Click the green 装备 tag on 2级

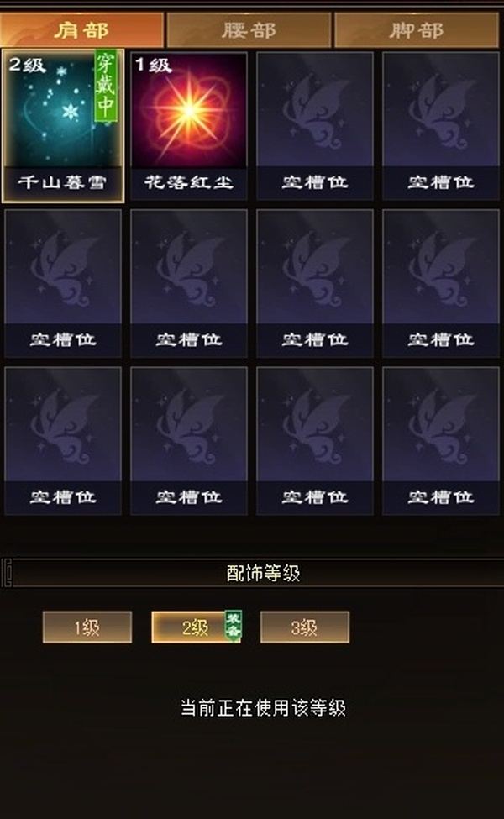tap(233, 625)
